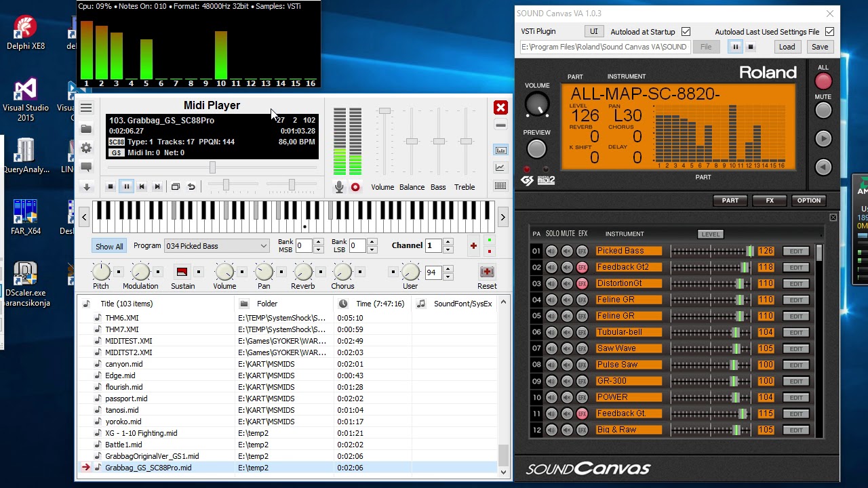This screenshot has height=488, width=868.
Task: Click the Reset controllers icon
Action: [487, 272]
